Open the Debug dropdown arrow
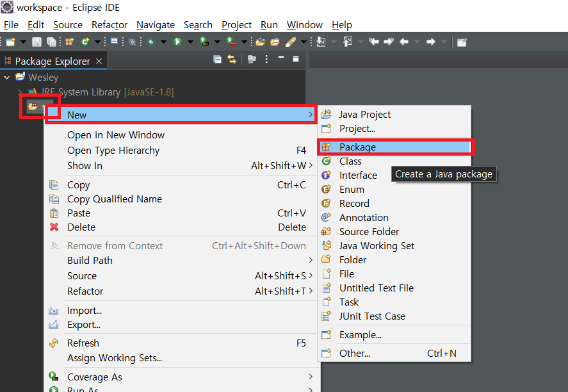 pyautogui.click(x=163, y=42)
